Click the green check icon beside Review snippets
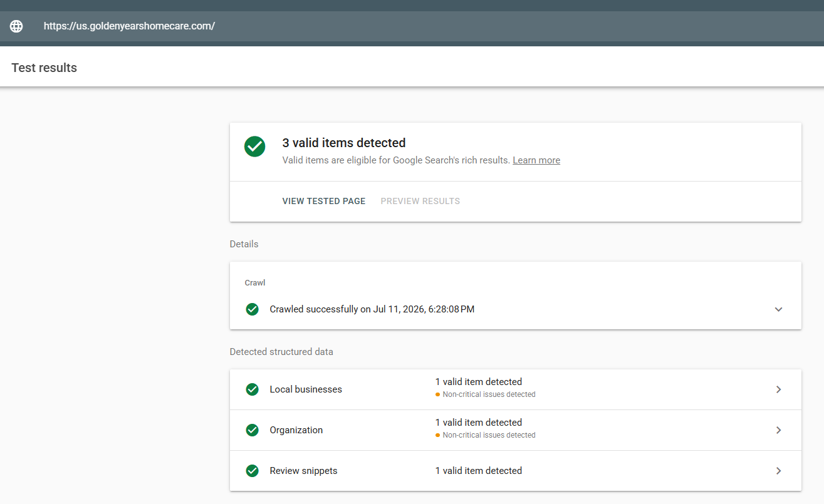Screen dimensions: 824x504 point(253,471)
